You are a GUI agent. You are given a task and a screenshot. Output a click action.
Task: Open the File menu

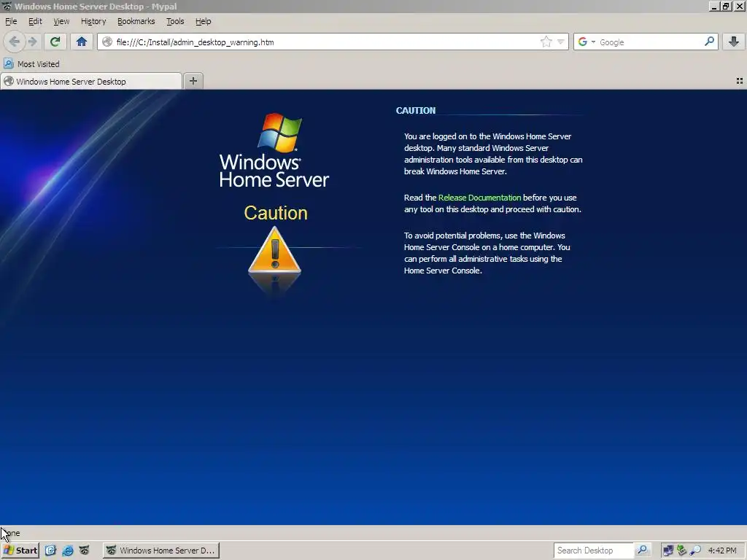11,21
